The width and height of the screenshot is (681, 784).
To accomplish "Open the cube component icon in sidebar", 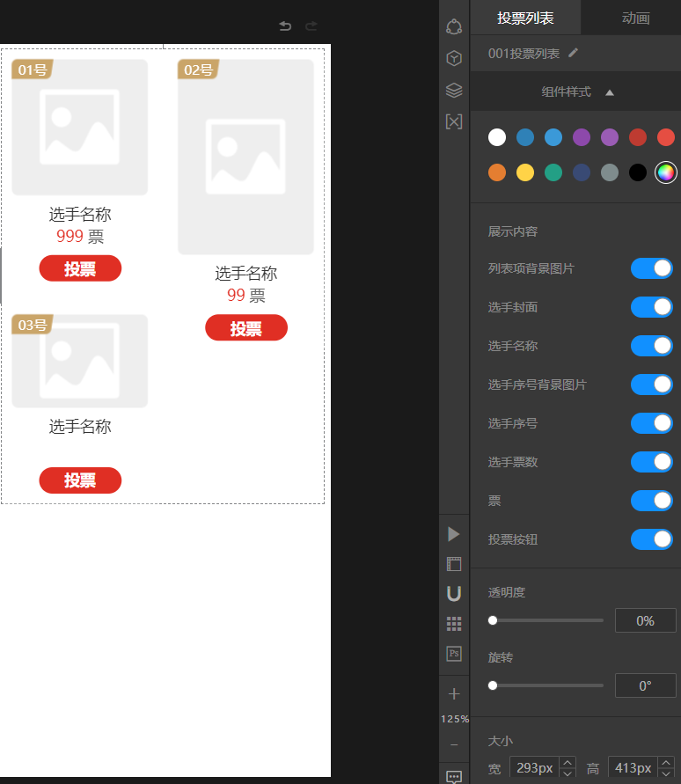I will point(454,58).
